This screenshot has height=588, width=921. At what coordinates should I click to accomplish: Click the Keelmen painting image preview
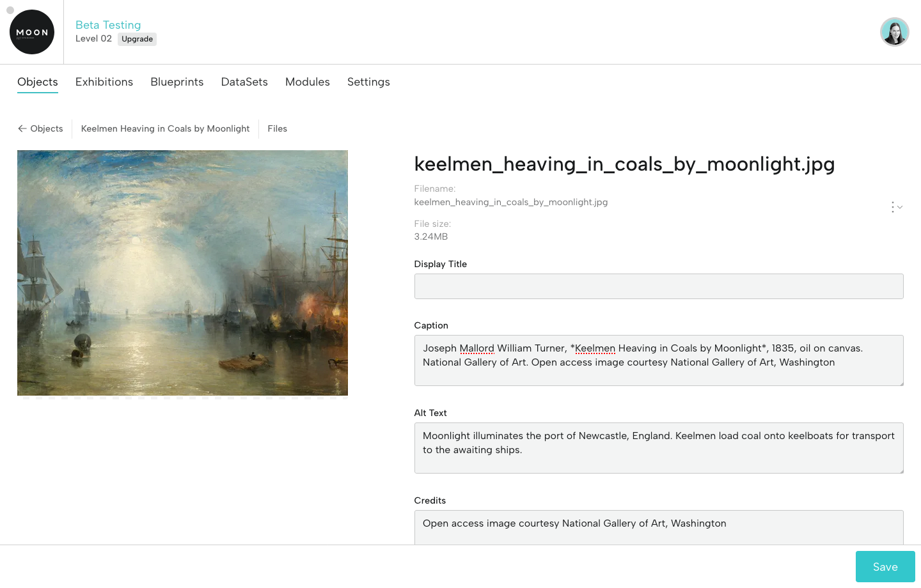[182, 273]
